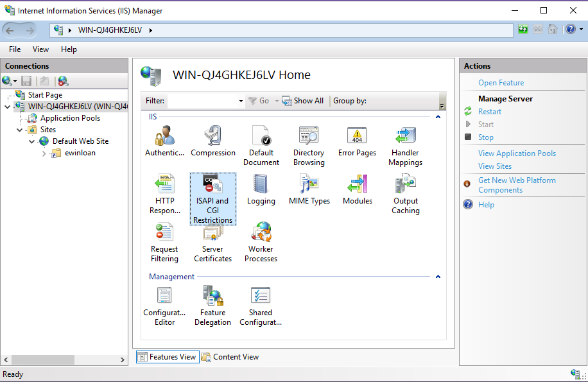This screenshot has width=588, height=382.
Task: Open Worker Processes feature
Action: click(x=261, y=243)
